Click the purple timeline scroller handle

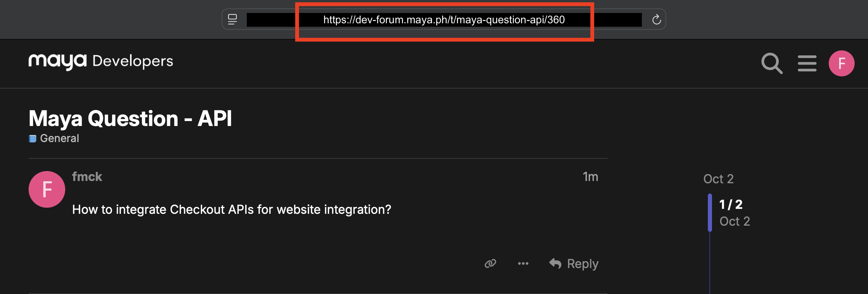click(710, 213)
